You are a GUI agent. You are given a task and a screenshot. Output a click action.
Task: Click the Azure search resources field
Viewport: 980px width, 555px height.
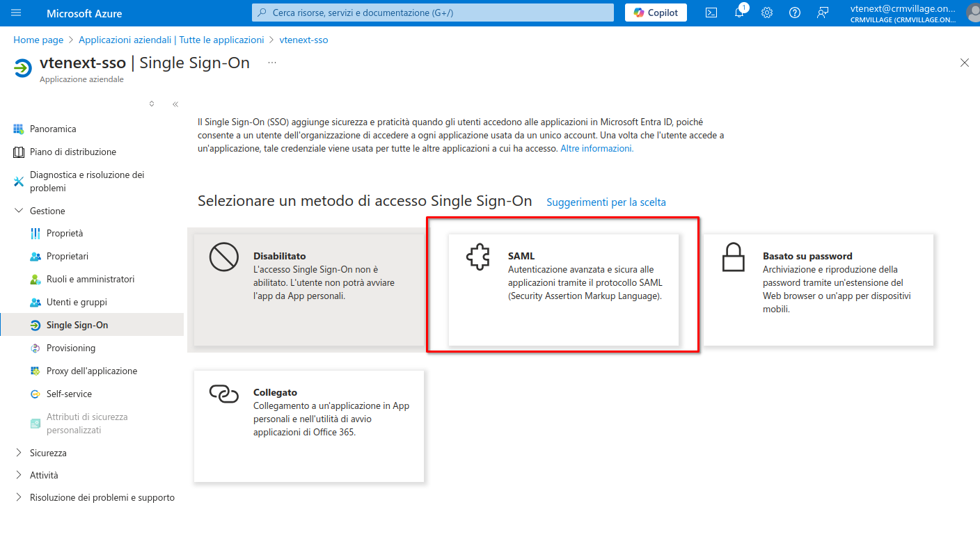point(433,13)
